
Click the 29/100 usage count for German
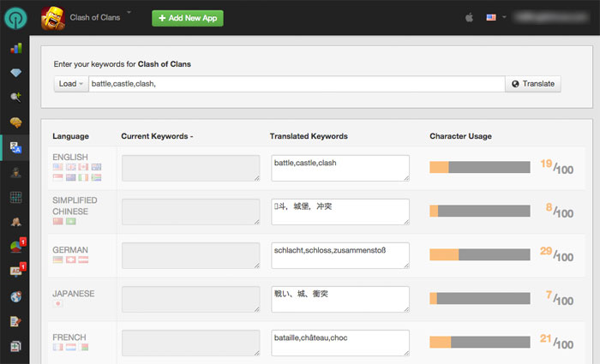(x=556, y=254)
